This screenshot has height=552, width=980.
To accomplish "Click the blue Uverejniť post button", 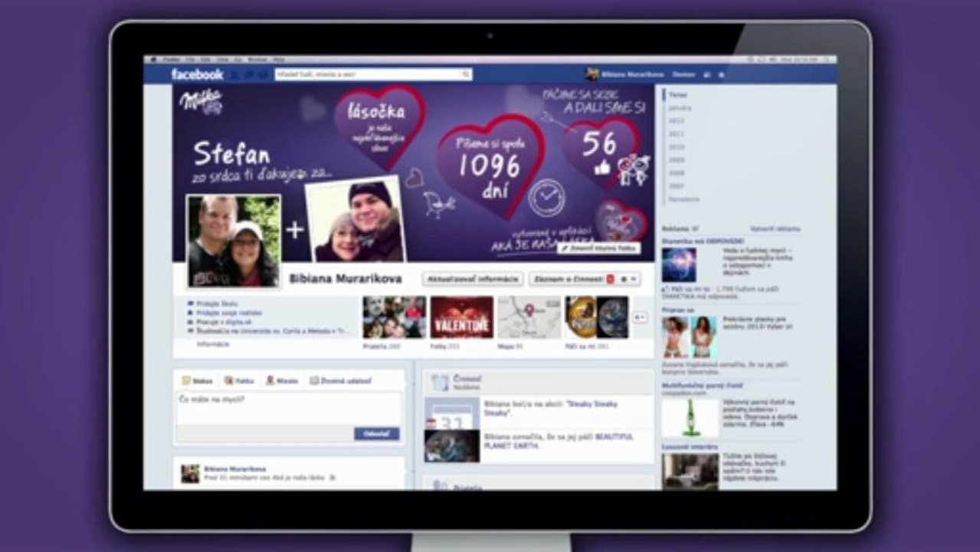I will click(x=376, y=434).
